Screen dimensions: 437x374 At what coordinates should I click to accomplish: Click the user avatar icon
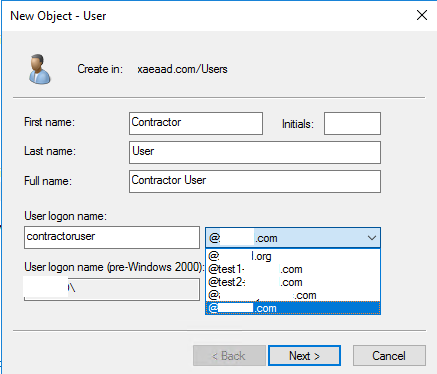click(x=40, y=69)
